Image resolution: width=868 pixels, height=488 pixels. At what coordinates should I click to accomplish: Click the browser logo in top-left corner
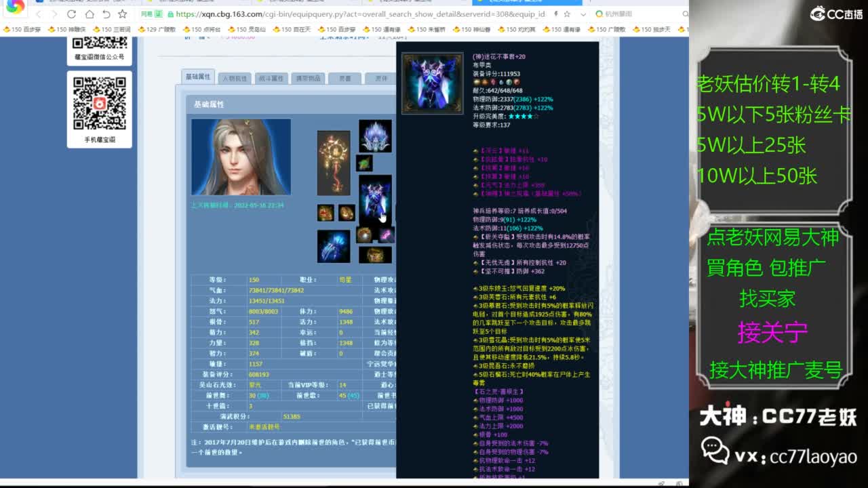tap(15, 7)
